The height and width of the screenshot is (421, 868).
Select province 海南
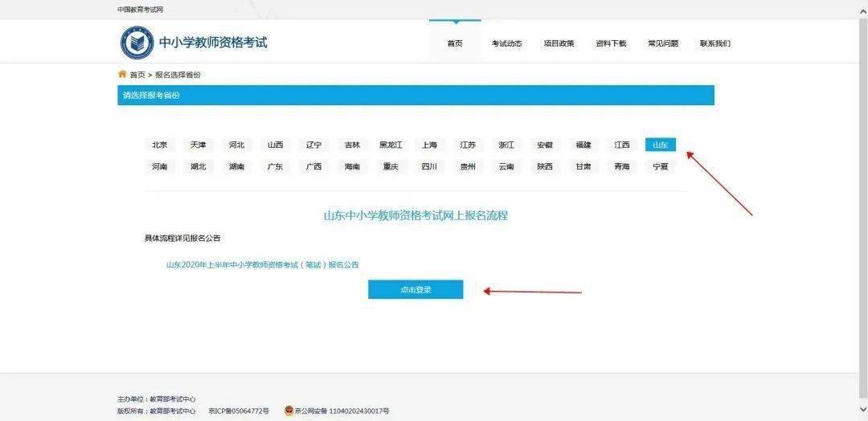(352, 166)
